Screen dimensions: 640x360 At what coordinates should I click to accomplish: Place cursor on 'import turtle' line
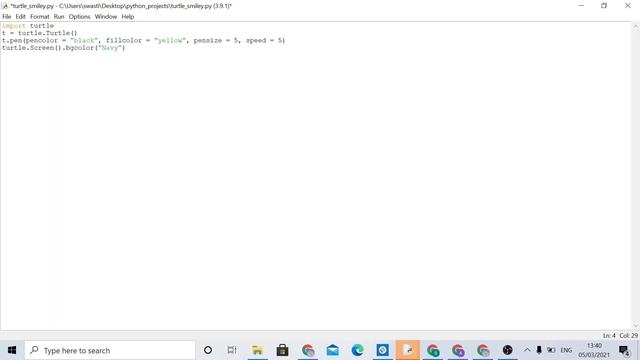coord(28,26)
